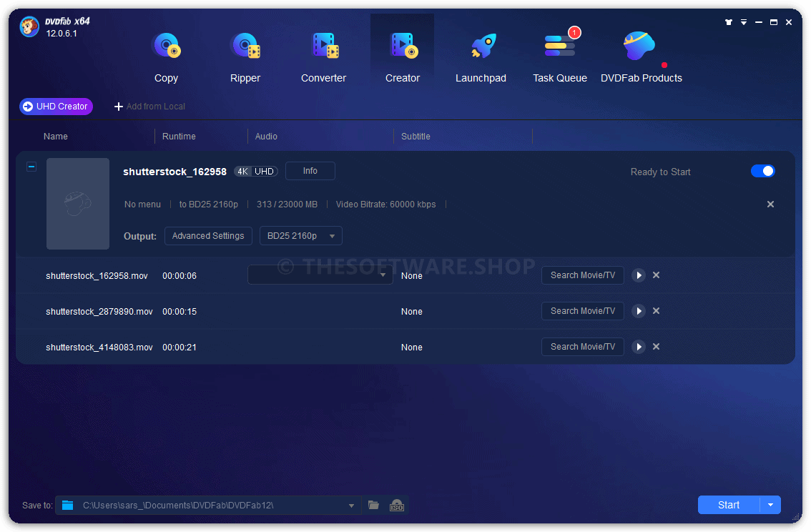Viewport: 811px width, 532px height.
Task: Remove shutterstock_2879890.mov from the list
Action: point(657,311)
